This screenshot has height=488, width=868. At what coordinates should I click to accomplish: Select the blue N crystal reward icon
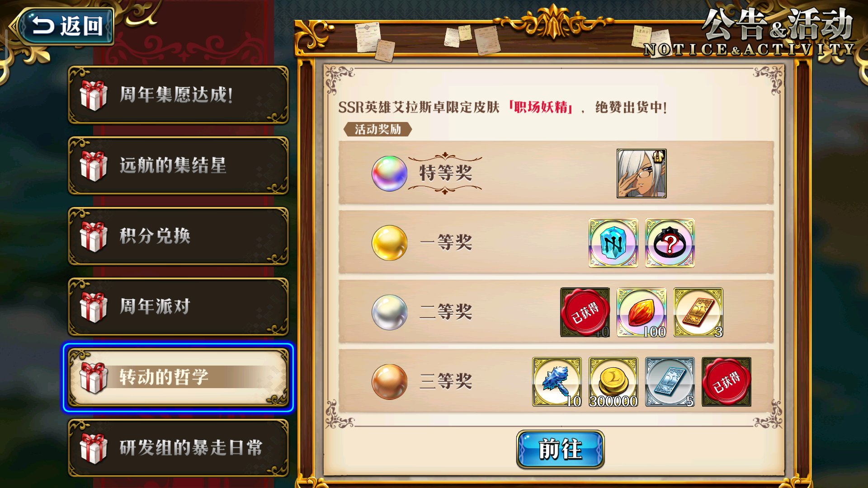[x=613, y=243]
